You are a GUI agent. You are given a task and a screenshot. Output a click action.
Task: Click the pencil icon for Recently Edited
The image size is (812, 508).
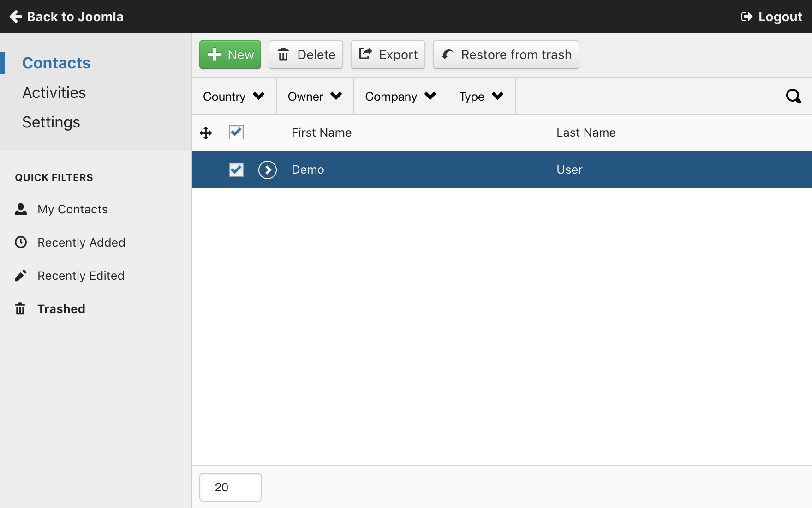21,276
